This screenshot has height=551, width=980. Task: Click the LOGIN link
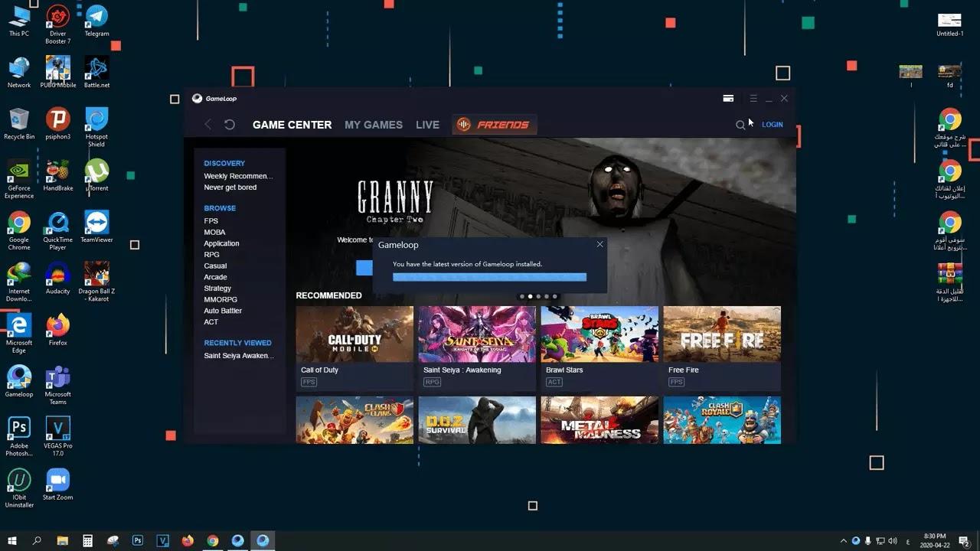773,125
